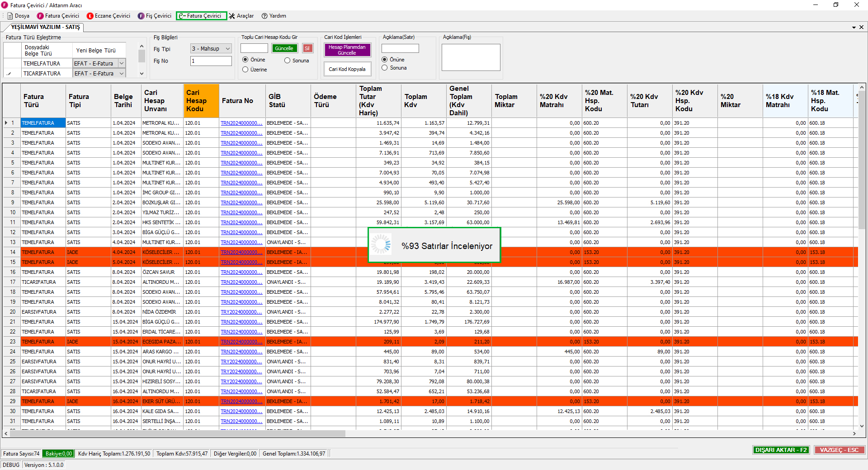
Task: Select Sonuna under Toplu Cari Hesap Kodu
Action: point(287,61)
